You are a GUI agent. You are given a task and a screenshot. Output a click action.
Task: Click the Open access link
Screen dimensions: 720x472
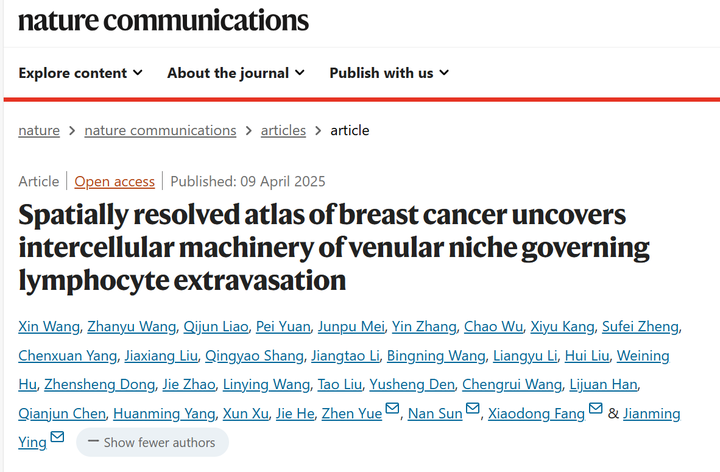tap(115, 181)
